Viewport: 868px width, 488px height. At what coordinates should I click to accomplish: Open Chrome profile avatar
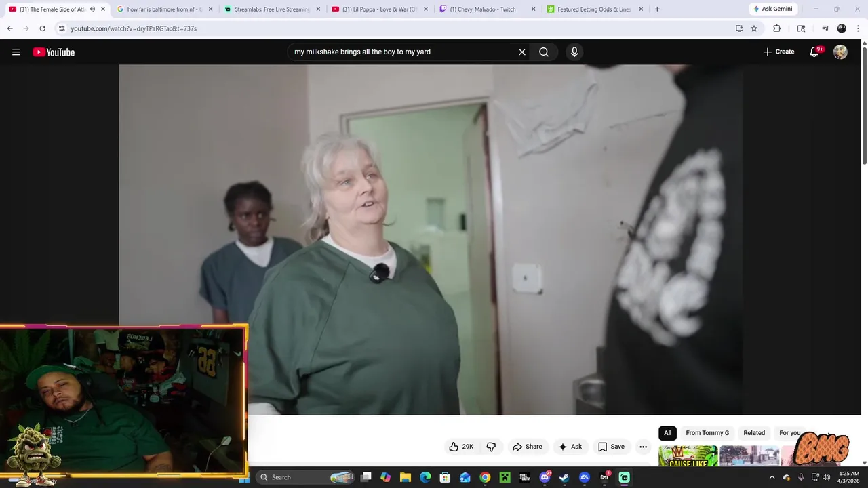842,28
